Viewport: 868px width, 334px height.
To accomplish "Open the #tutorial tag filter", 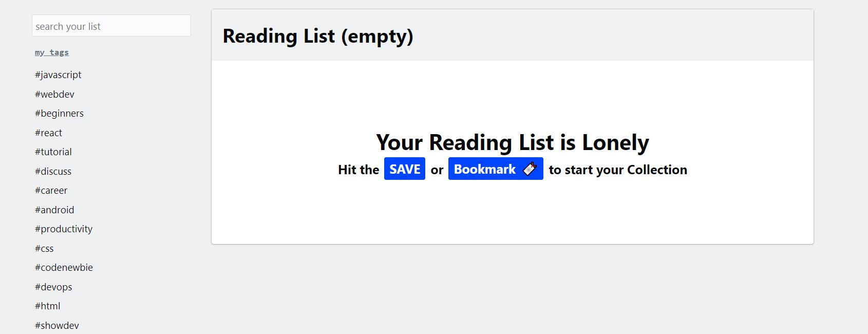I will pyautogui.click(x=53, y=152).
